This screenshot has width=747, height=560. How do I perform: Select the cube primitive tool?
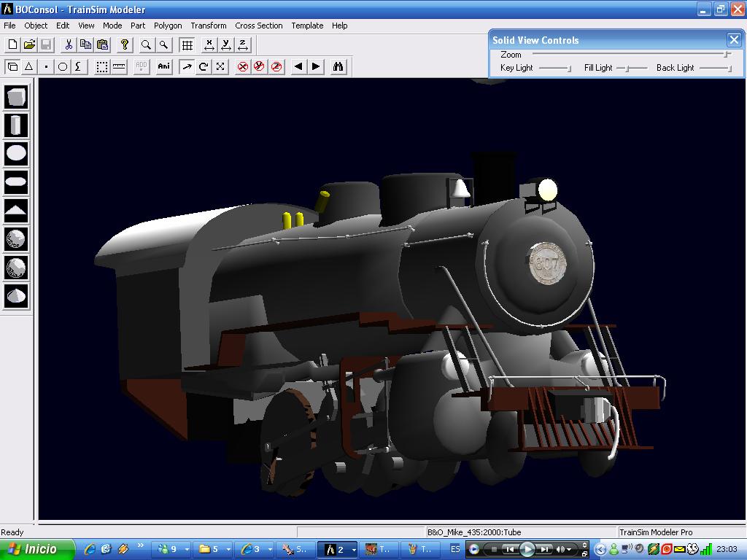(x=16, y=96)
